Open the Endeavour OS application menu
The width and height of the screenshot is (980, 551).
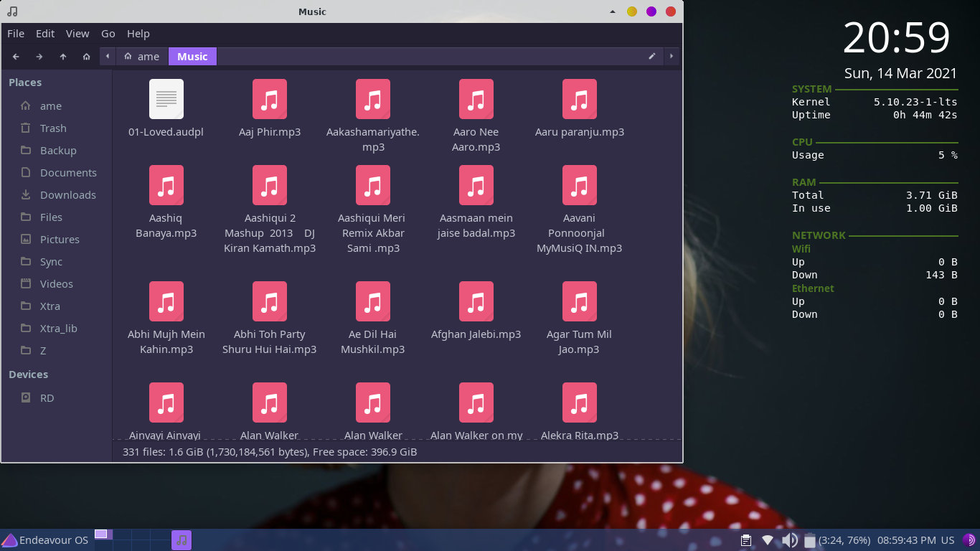coord(44,540)
